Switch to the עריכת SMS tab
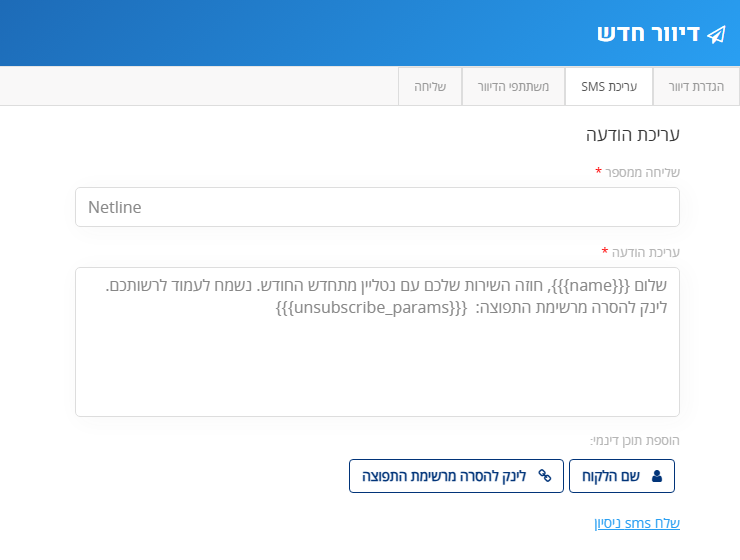Screen dimensions: 740x560 [609, 87]
